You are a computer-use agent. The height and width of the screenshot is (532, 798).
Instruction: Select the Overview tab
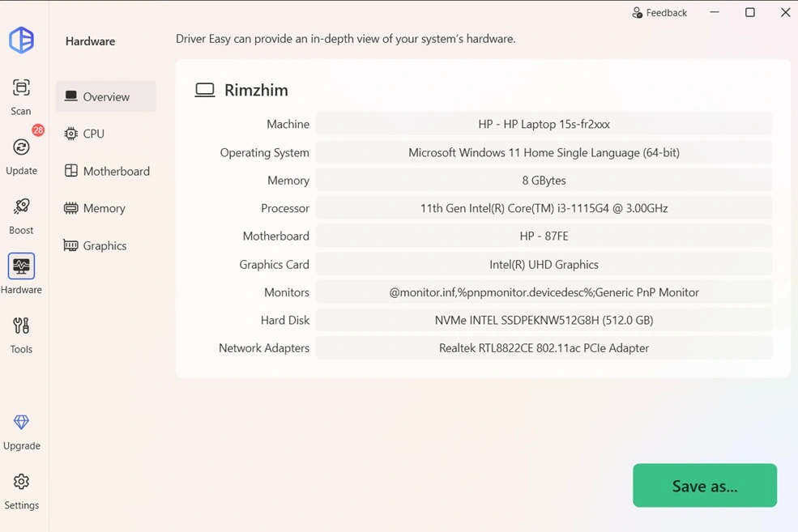106,96
